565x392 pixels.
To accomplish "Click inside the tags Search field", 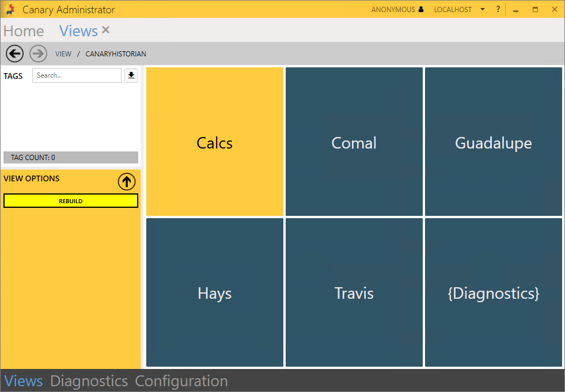I will 77,75.
